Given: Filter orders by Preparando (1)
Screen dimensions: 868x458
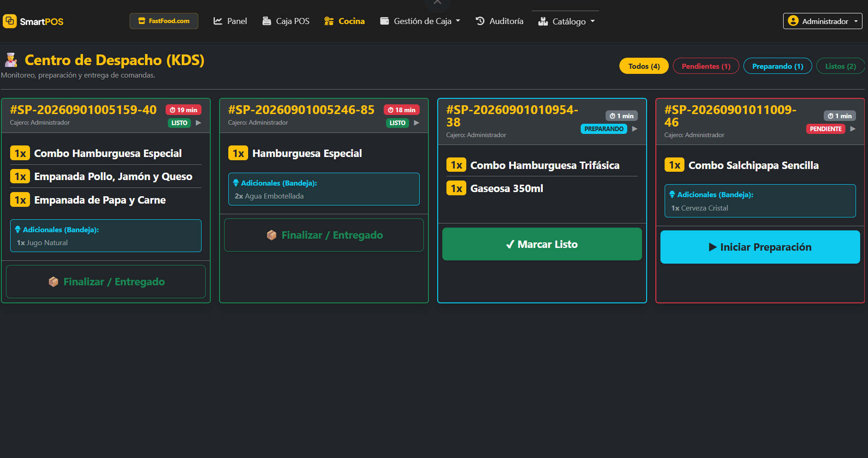Looking at the screenshot, I should pos(778,66).
